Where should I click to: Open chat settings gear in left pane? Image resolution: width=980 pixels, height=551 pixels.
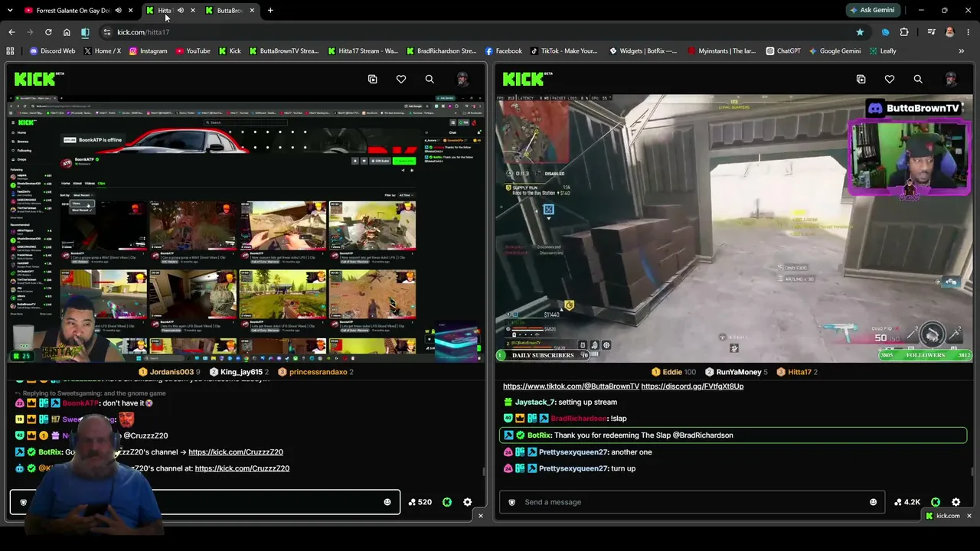468,502
